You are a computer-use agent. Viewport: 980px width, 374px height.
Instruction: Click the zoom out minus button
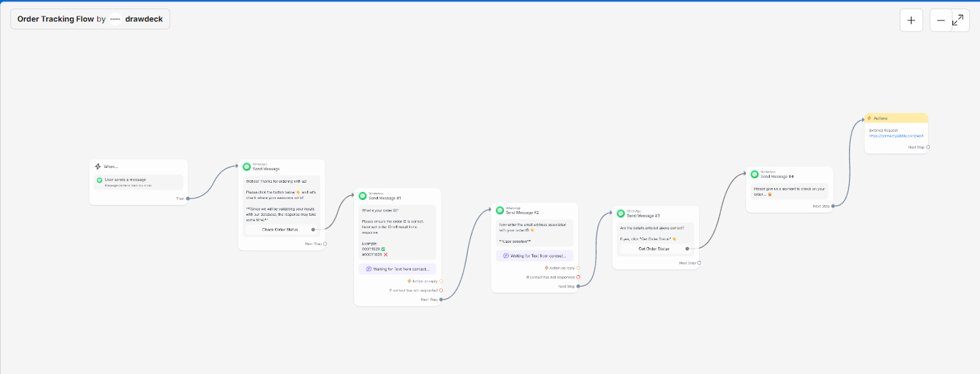pos(941,20)
